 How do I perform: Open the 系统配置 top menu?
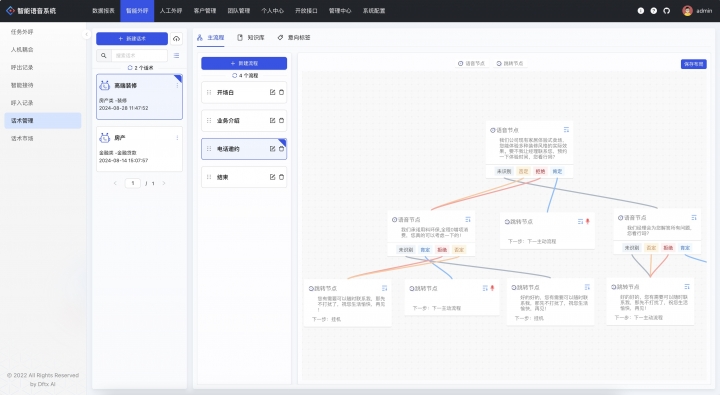click(374, 11)
